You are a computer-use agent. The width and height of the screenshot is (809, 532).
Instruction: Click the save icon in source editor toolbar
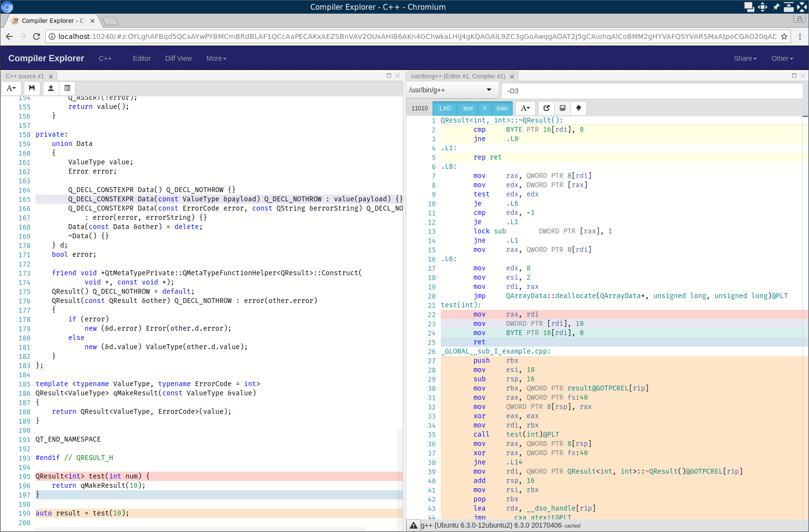pos(32,88)
